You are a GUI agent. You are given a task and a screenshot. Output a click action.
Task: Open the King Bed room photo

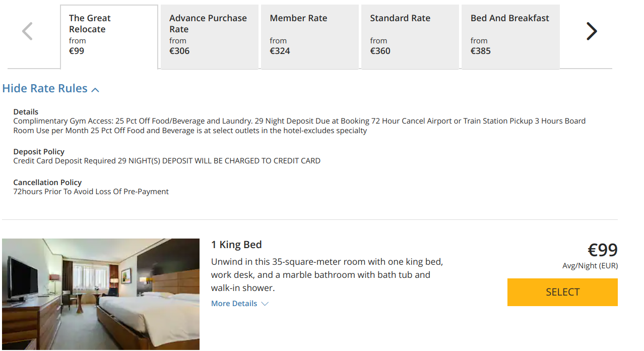tap(101, 294)
